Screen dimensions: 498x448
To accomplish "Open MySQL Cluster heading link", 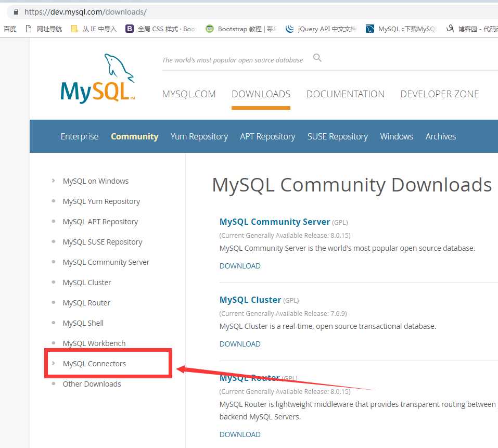I will coord(250,300).
